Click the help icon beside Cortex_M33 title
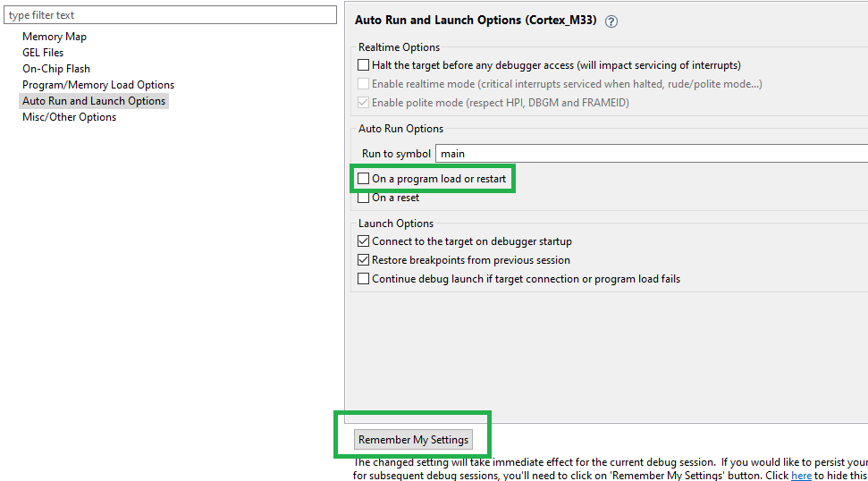Viewport: 868px width, 481px height. (611, 21)
